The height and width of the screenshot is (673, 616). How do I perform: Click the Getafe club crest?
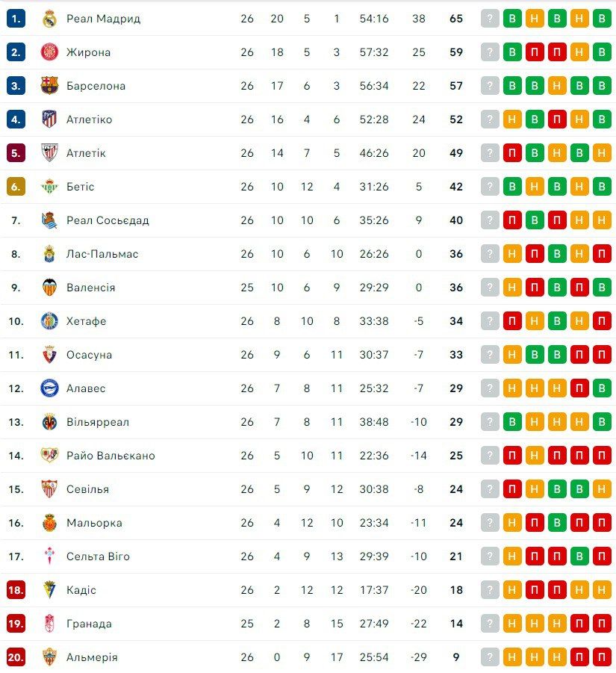tap(49, 321)
